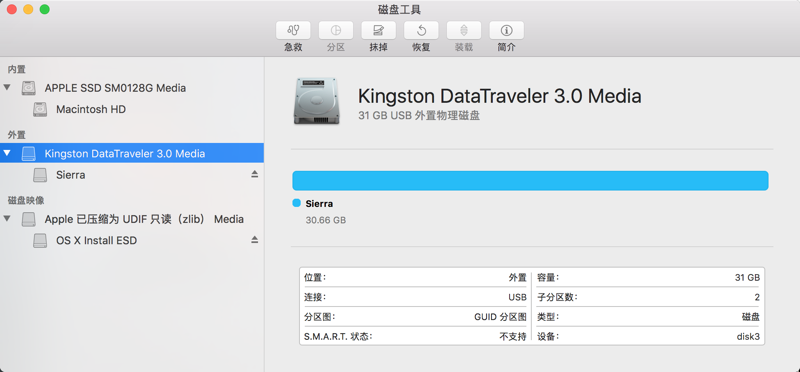Click the 内置 sidebar section header
Viewport: 800px width, 372px height.
[x=16, y=69]
